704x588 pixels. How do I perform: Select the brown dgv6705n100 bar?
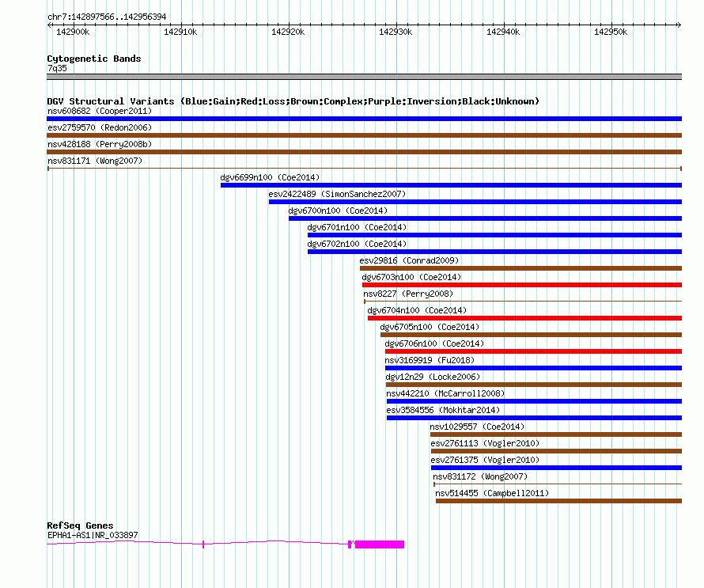tap(531, 335)
